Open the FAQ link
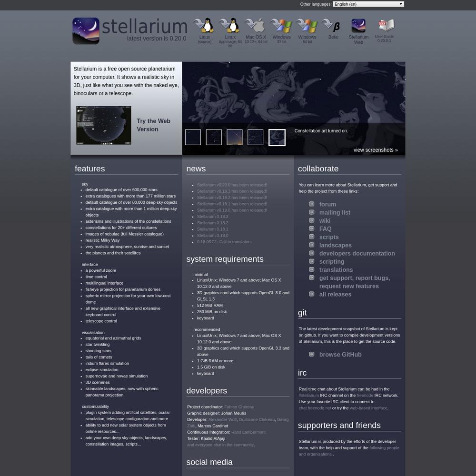Viewport: 476px width, 476px height. (x=325, y=229)
